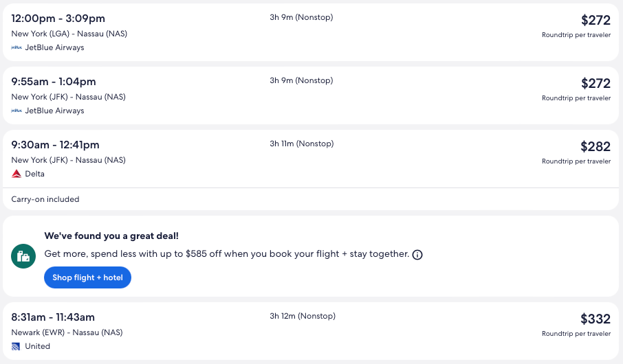
Task: Open the info icon beside $585 deal text
Action: [x=417, y=255]
